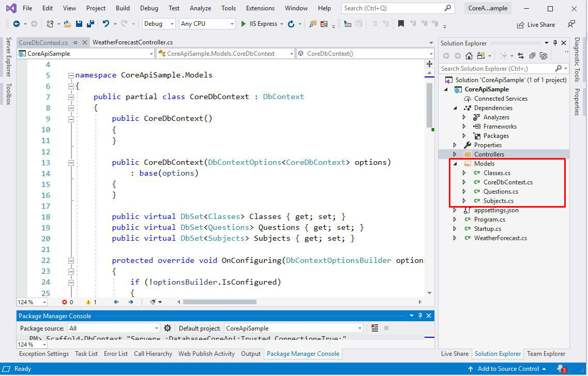The height and width of the screenshot is (376, 588).
Task: Switch to WeatherForecastController.cs tab
Action: click(x=133, y=42)
